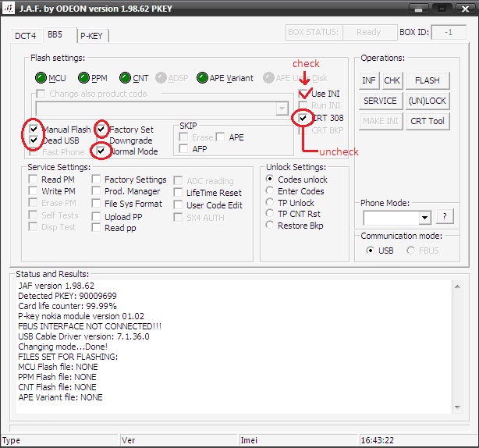Click the (UN)LOCK button
The height and width of the screenshot is (448, 479).
tap(428, 101)
